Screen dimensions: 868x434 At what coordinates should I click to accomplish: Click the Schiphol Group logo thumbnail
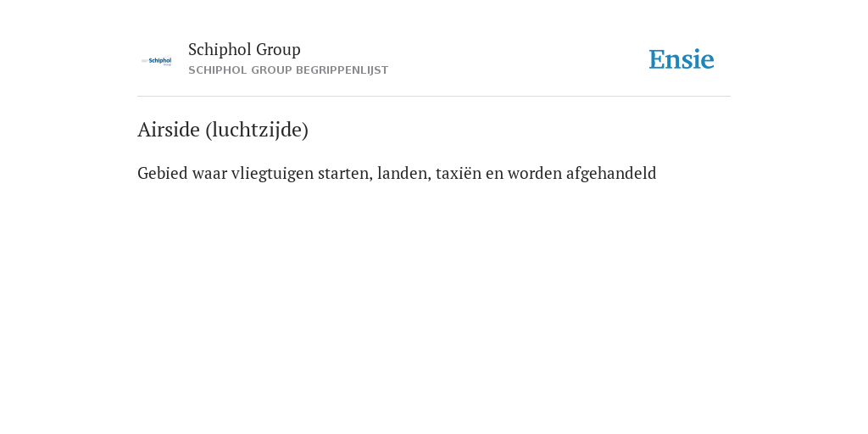coord(156,61)
